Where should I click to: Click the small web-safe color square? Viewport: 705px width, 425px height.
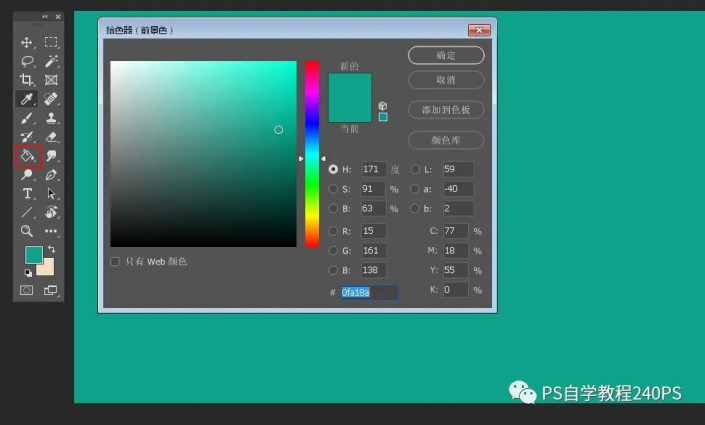coord(383,117)
